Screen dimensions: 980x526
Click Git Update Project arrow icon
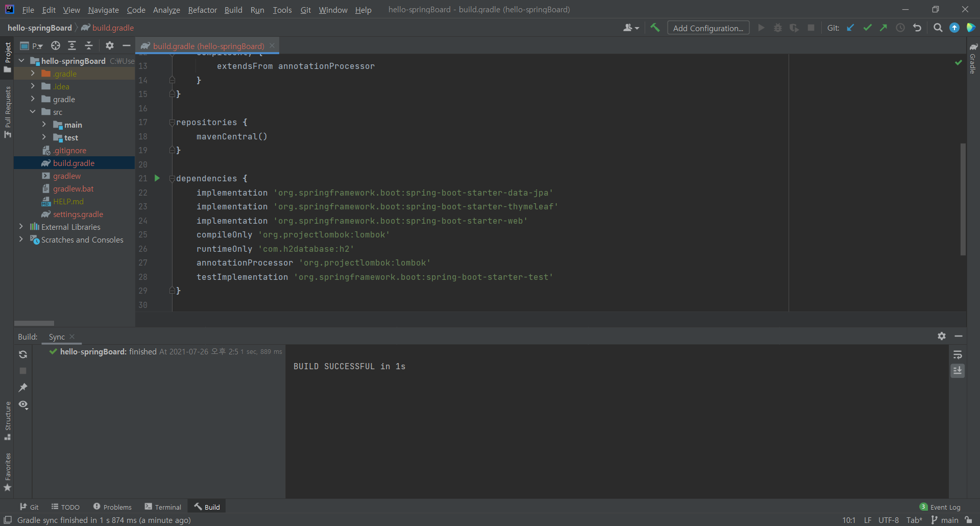(x=850, y=28)
